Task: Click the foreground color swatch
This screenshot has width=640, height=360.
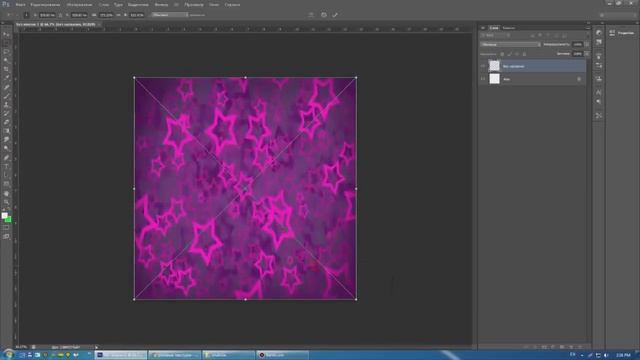Action: coord(4,216)
